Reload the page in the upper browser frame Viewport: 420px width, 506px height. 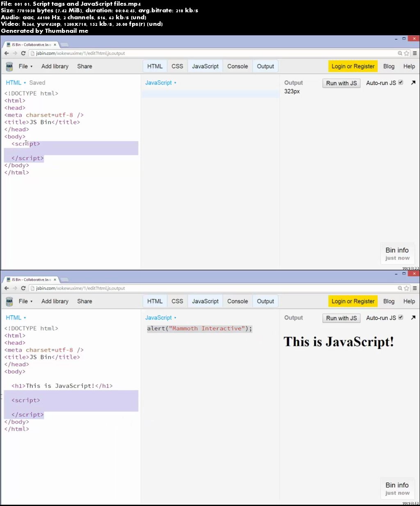coord(23,53)
